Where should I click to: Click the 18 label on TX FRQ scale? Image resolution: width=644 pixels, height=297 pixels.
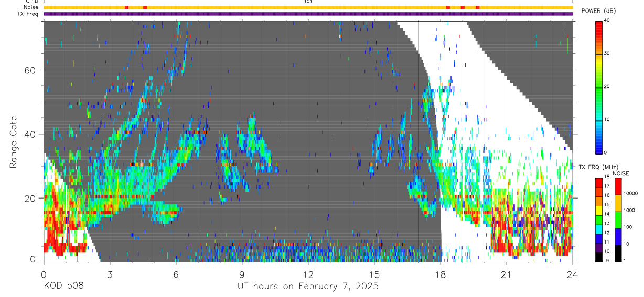click(x=606, y=177)
